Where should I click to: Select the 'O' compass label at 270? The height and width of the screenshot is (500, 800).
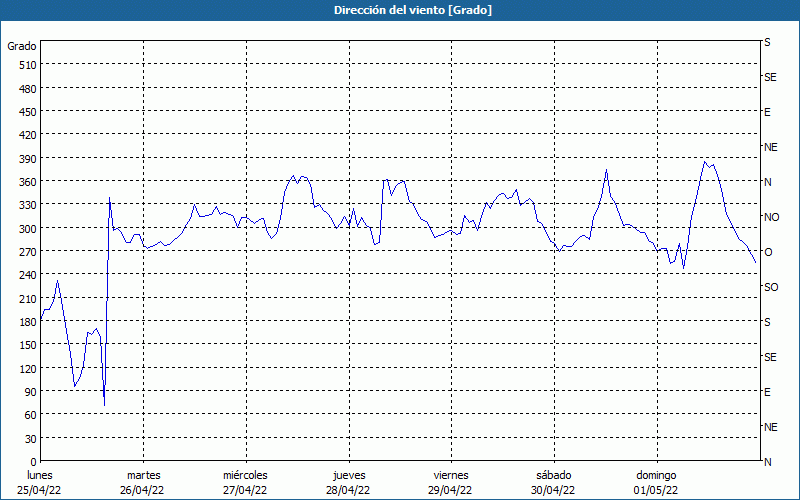(x=768, y=252)
